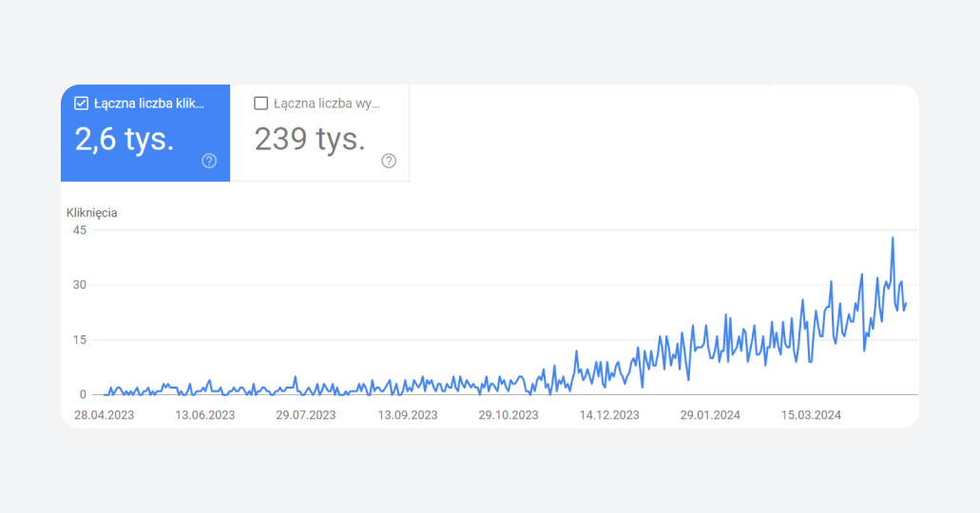Click help icon in the clicks card

coord(209,161)
